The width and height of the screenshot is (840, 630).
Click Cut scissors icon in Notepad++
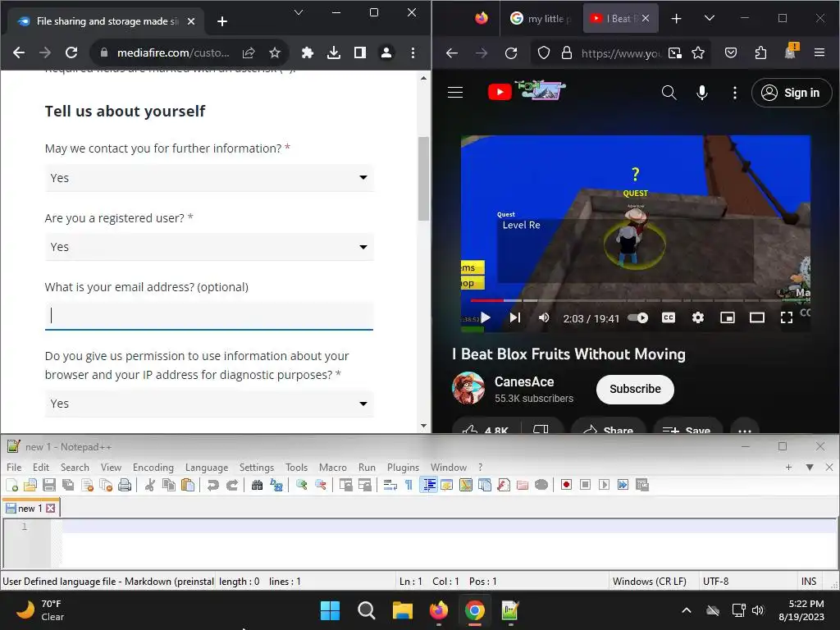pos(150,485)
